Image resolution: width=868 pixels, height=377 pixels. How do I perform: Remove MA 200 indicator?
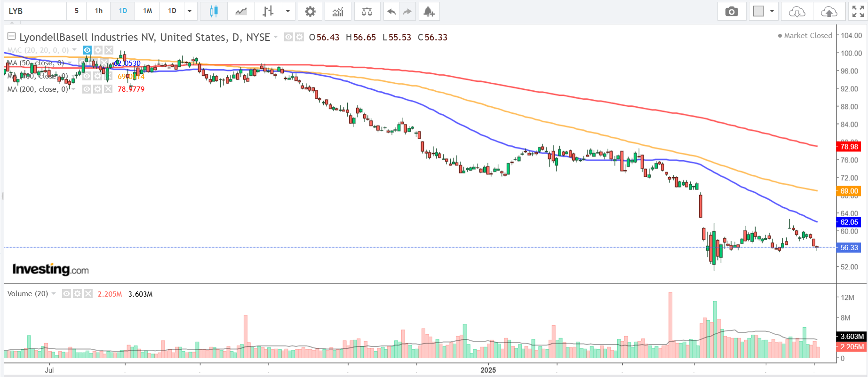[108, 89]
